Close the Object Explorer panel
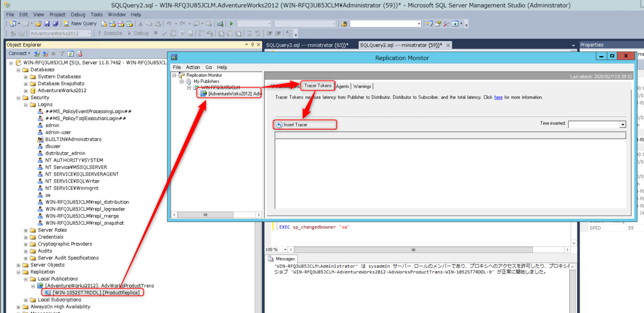The width and height of the screenshot is (644, 313). (259, 44)
